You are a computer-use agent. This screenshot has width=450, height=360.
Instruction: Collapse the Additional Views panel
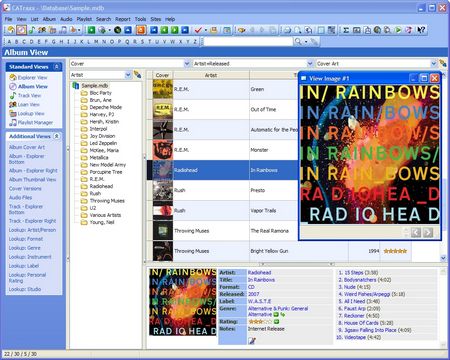[x=57, y=136]
